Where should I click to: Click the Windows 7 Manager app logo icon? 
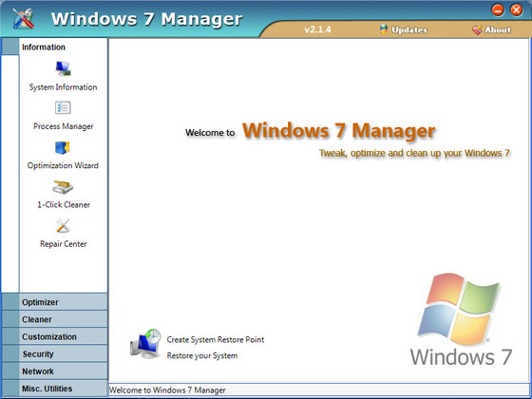coord(24,18)
